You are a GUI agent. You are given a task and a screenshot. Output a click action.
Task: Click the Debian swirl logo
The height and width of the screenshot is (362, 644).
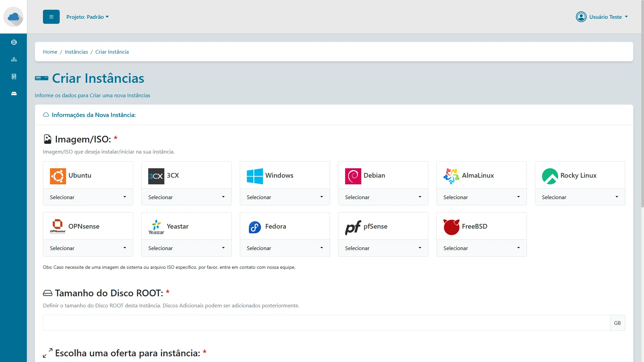[x=353, y=176]
